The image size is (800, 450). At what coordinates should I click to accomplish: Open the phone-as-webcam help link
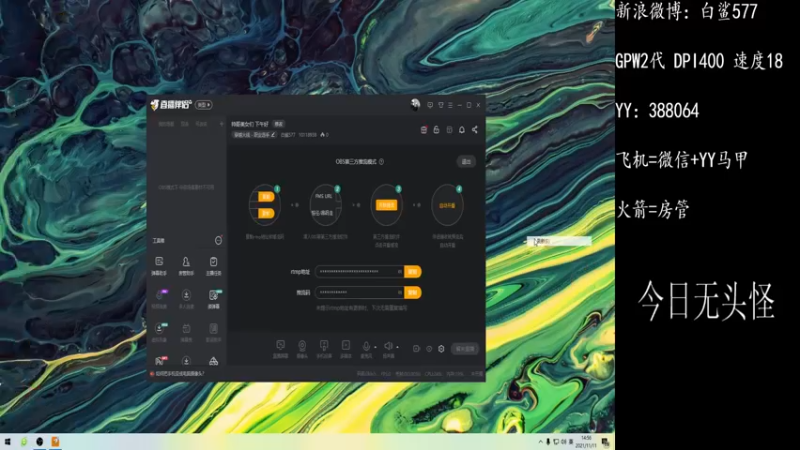(x=178, y=373)
